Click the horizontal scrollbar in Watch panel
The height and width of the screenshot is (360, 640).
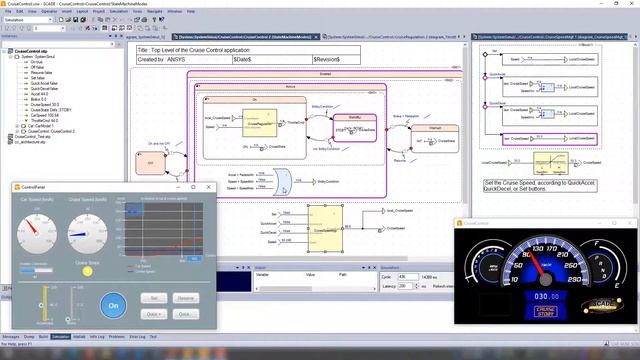[x=285, y=289]
